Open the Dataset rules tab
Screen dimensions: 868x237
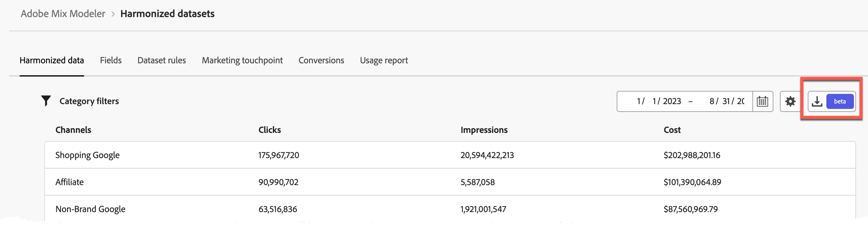[x=162, y=60]
